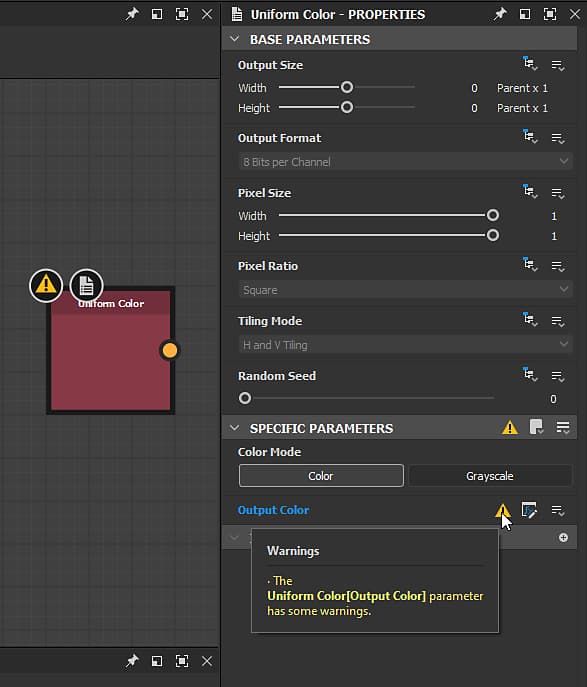Click the document badge on Uniform Color node
Viewport: 587px width, 687px height.
[x=86, y=286]
